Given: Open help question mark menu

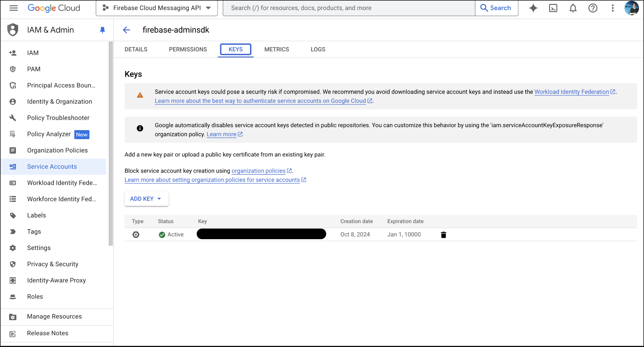Looking at the screenshot, I should click(593, 8).
